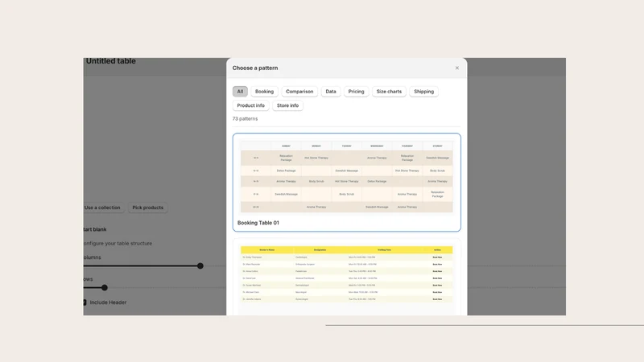Toggle the Include Header checkbox
This screenshot has height=362, width=644.
coord(85,302)
